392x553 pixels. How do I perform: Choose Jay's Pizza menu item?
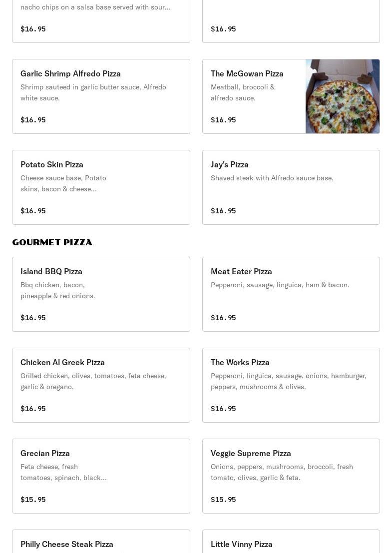point(291,187)
